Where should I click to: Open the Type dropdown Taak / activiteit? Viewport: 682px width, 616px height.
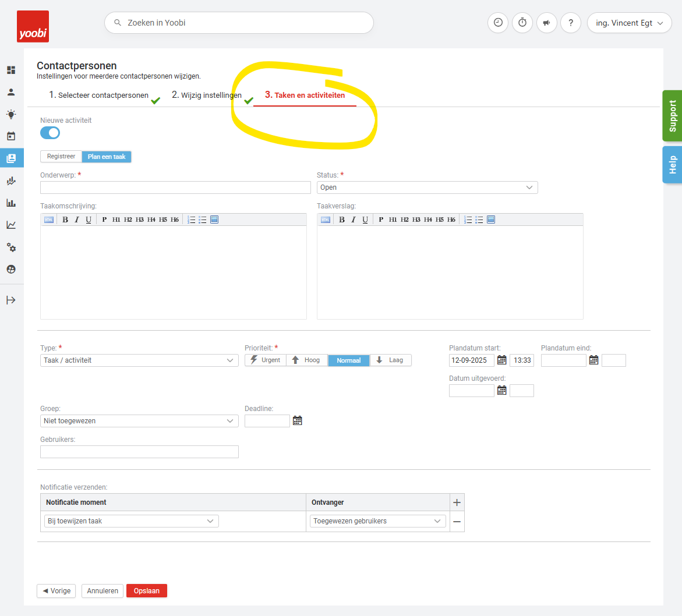tap(139, 360)
